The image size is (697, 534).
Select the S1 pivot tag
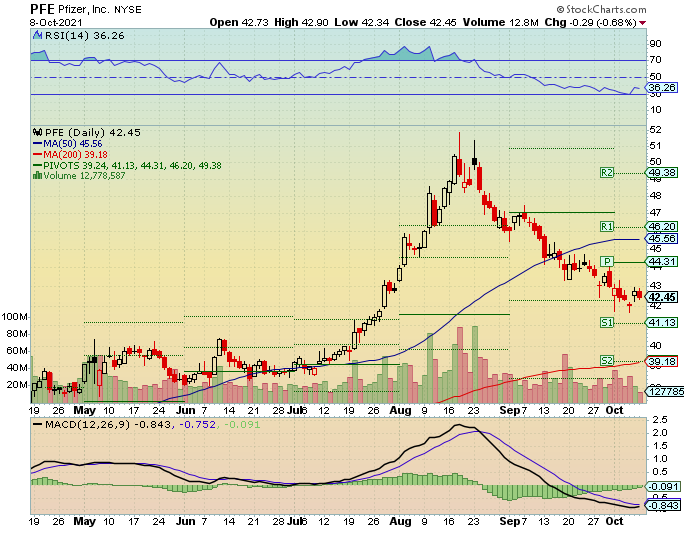pyautogui.click(x=607, y=323)
